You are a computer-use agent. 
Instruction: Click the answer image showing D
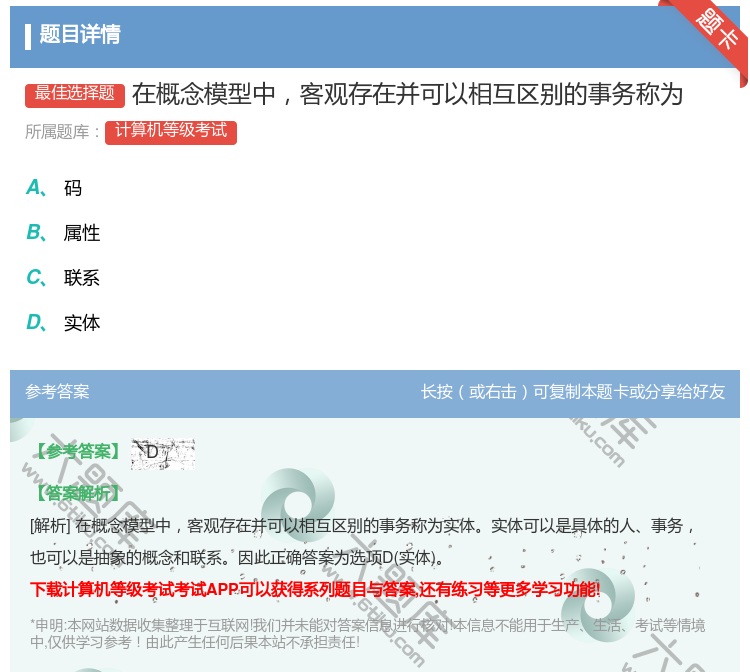tap(163, 453)
